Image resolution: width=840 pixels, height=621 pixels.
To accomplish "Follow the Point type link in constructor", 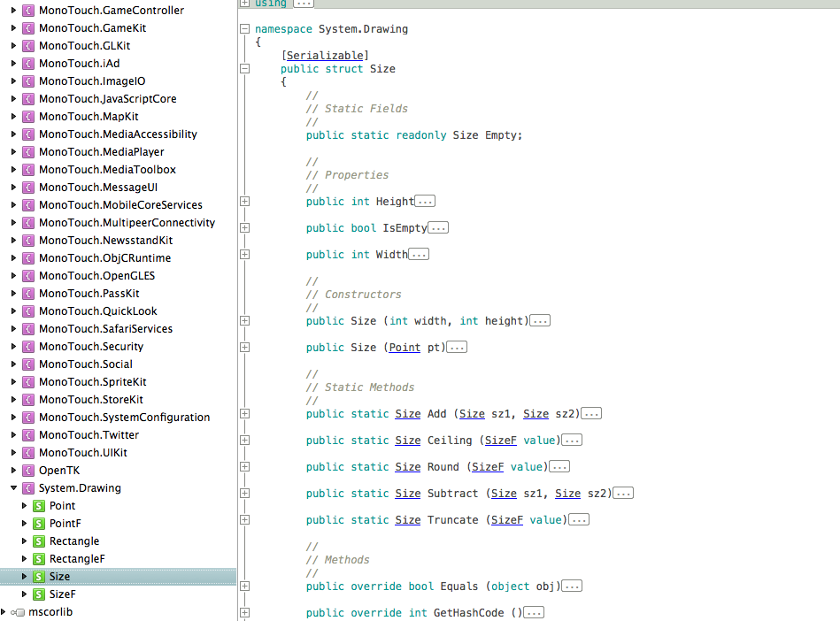I will tap(405, 348).
